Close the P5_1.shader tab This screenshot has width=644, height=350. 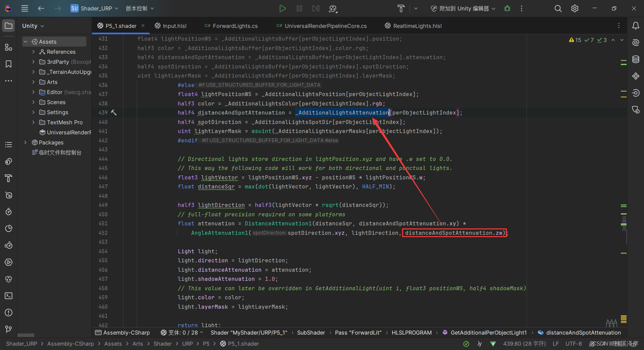pyautogui.click(x=143, y=26)
